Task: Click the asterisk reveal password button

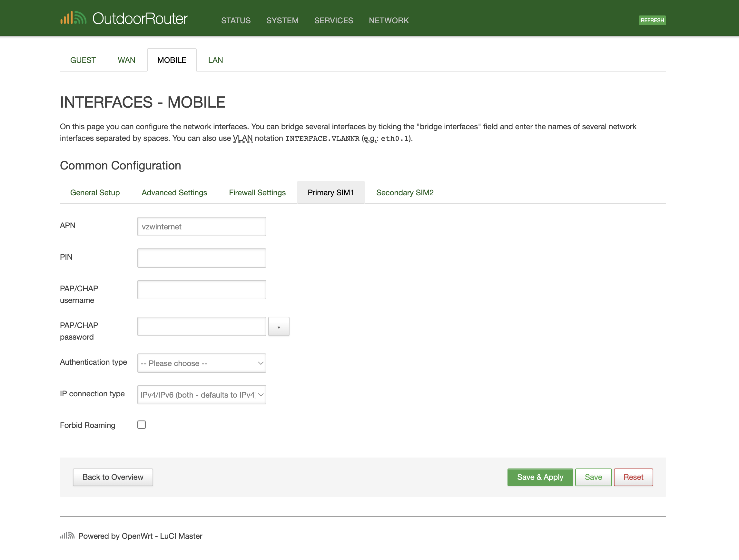Action: click(279, 326)
